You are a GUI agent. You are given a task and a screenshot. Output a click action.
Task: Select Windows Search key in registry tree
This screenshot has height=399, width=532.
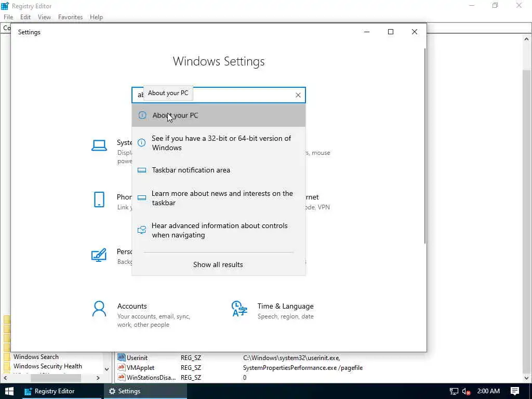36,357
